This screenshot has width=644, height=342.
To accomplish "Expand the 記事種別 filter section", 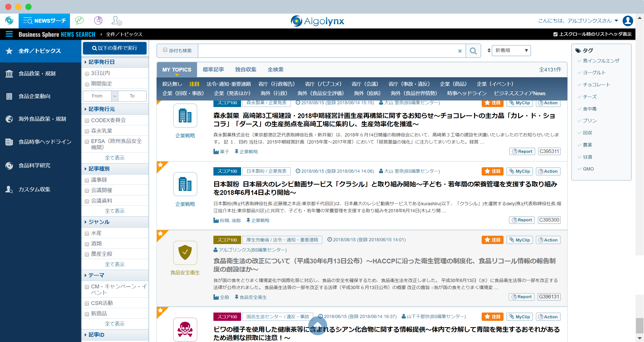I will pyautogui.click(x=115, y=169).
